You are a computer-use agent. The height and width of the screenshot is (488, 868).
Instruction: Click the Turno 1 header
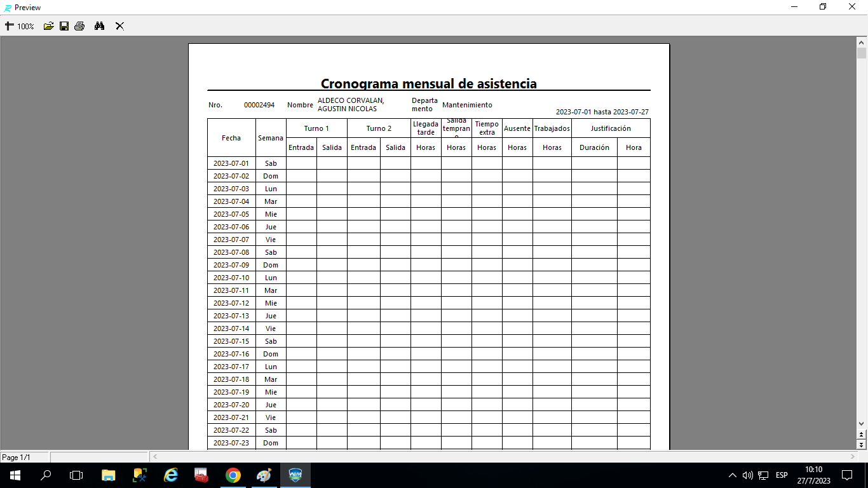point(316,128)
